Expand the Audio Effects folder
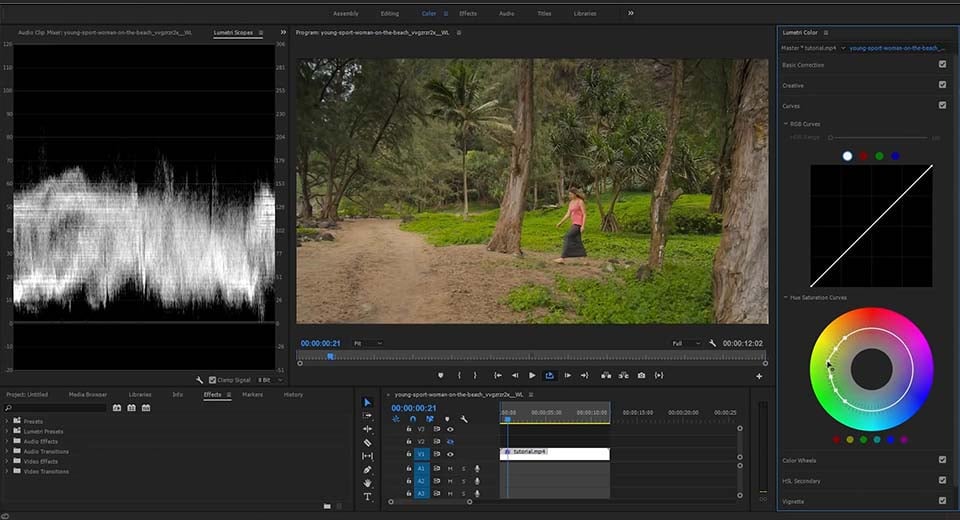The image size is (960, 520). pyautogui.click(x=7, y=441)
